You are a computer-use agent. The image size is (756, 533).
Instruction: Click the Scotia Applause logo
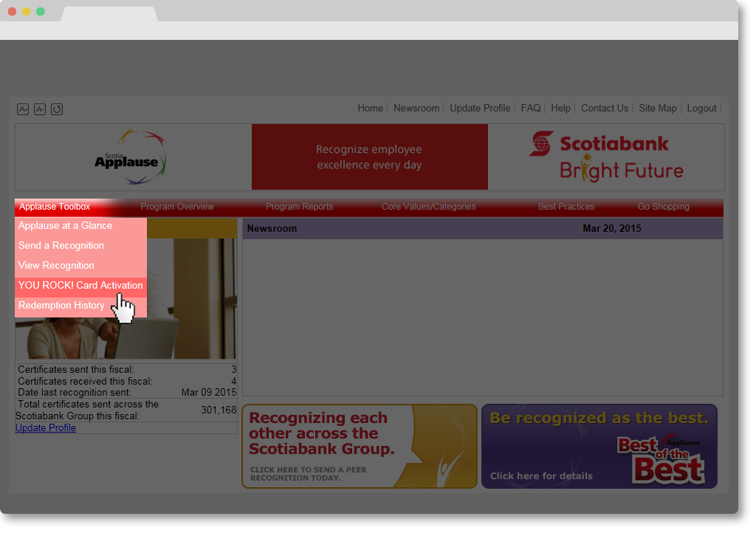[130, 157]
